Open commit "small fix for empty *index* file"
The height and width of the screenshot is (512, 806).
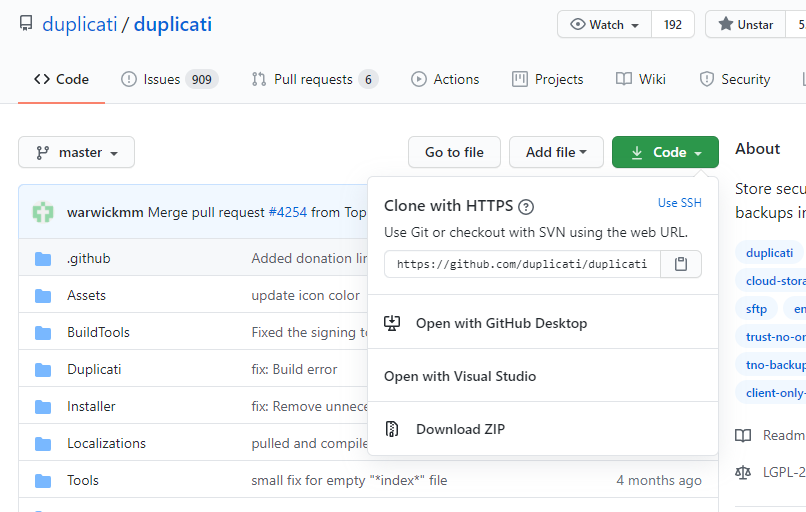(349, 481)
